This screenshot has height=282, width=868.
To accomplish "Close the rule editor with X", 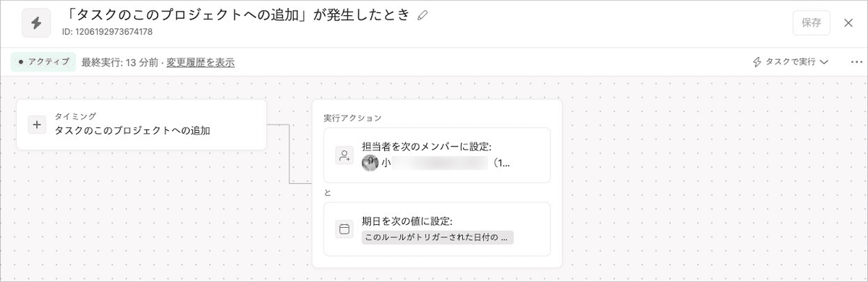I will click(848, 22).
